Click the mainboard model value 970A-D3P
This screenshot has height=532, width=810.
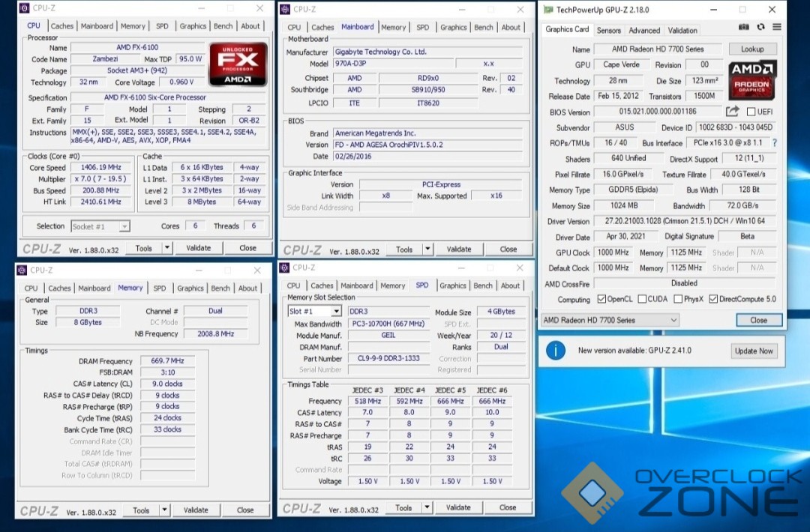pos(393,64)
